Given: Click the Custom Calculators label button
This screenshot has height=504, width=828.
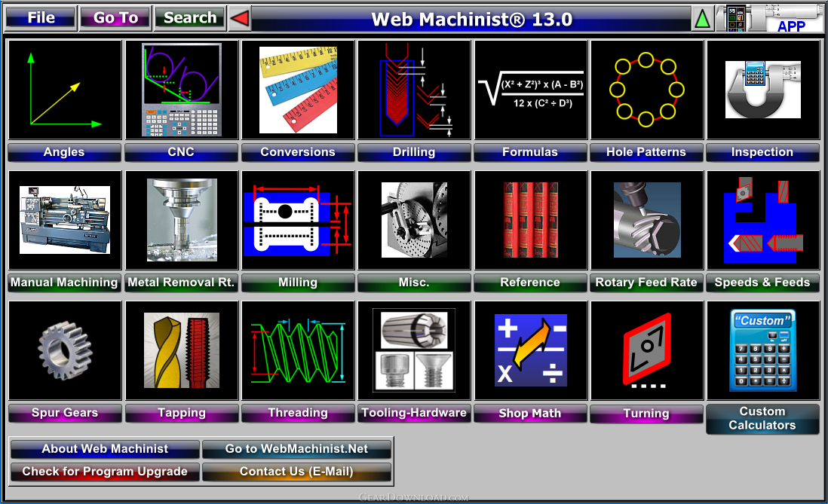Looking at the screenshot, I should coord(762,419).
